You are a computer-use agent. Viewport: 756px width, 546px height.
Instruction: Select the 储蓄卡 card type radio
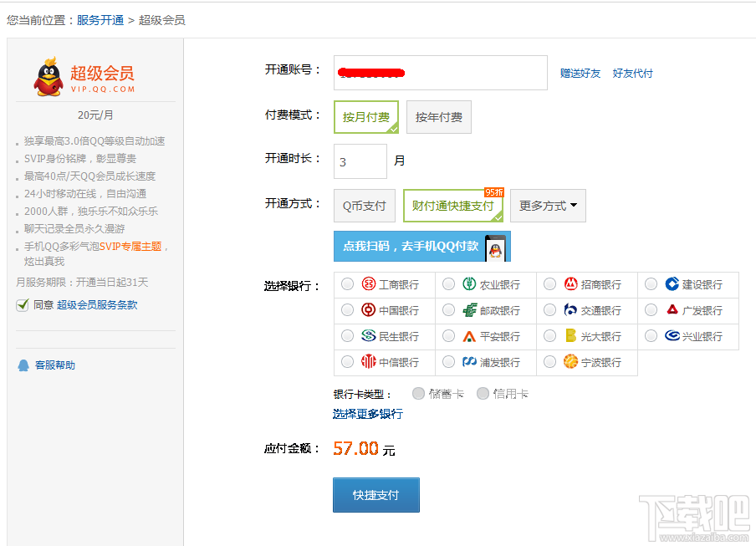[x=418, y=394]
